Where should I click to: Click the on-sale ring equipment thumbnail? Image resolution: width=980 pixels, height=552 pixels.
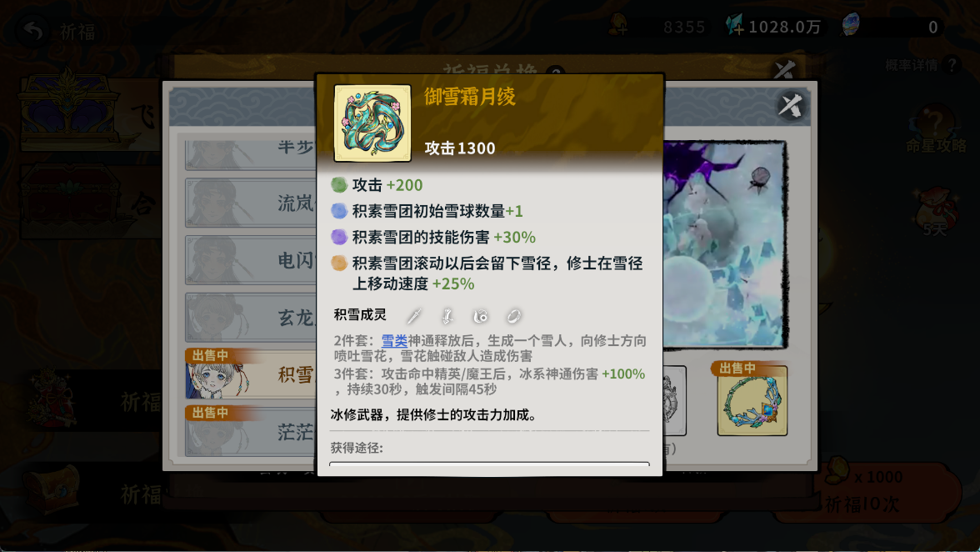[752, 401]
